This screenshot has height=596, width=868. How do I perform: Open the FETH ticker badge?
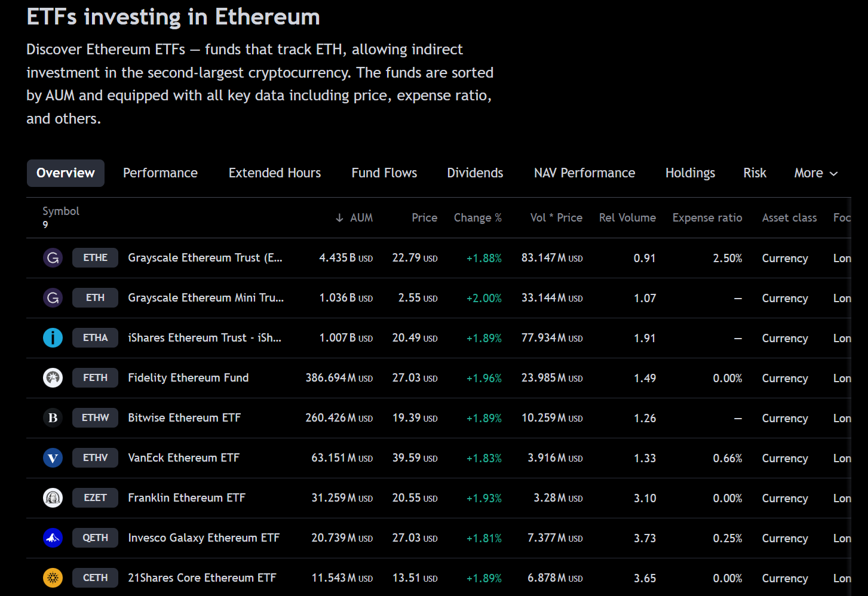pos(95,378)
